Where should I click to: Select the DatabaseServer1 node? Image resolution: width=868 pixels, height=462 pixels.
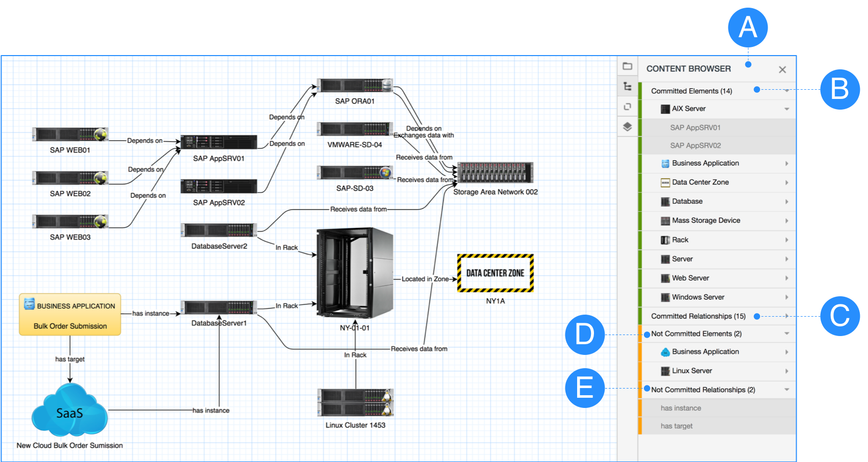219,307
